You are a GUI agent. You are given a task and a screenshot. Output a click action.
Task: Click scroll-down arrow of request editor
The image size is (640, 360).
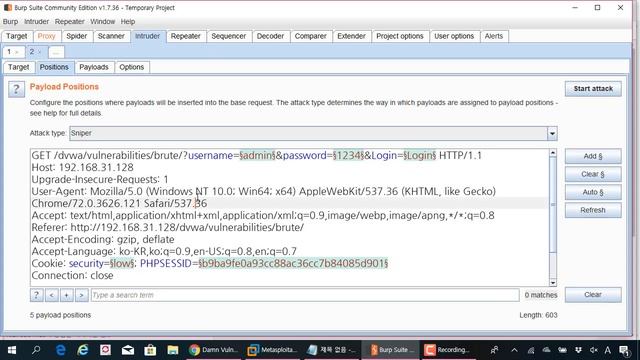click(553, 282)
